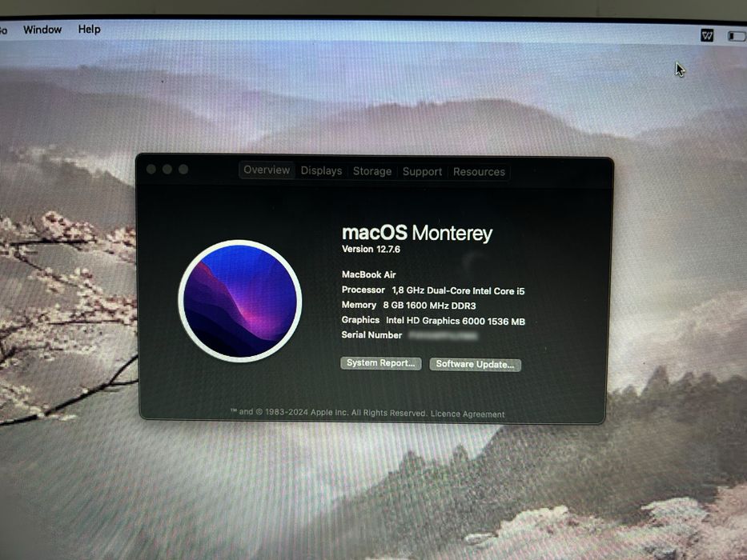Switch to the Displays tab
The width and height of the screenshot is (747, 560).
pos(321,170)
